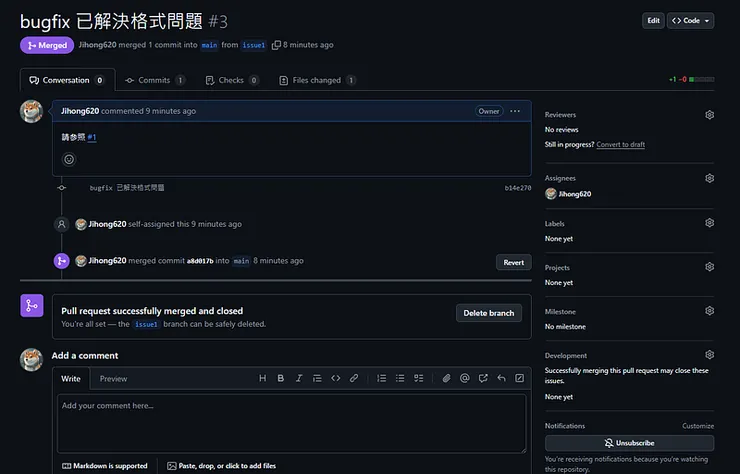Open the main base branch link
740x474 pixels.
[209, 45]
